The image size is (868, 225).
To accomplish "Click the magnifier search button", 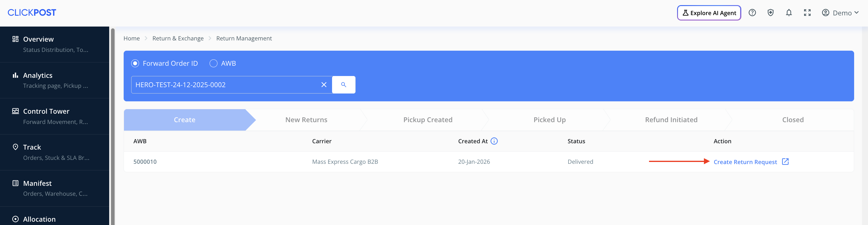I will click(344, 84).
